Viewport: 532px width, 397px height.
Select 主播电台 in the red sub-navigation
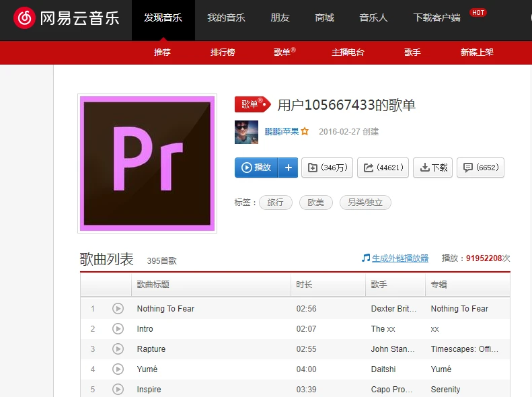[x=348, y=52]
